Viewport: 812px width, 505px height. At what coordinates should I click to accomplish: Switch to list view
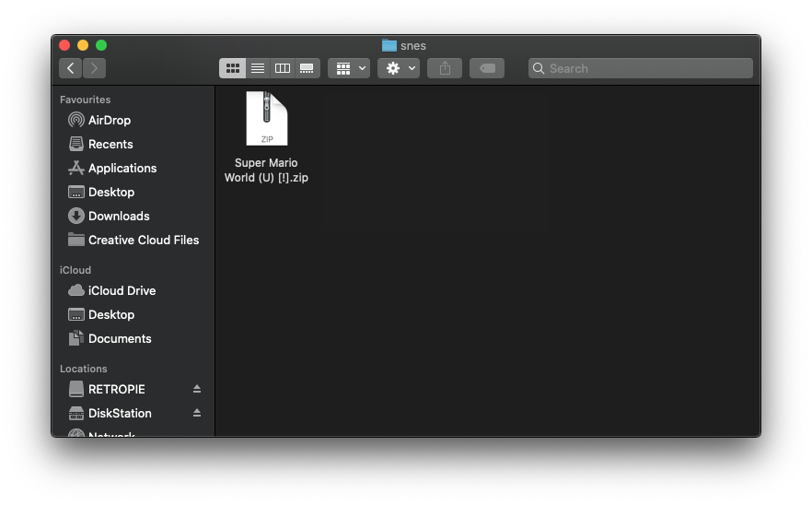258,68
